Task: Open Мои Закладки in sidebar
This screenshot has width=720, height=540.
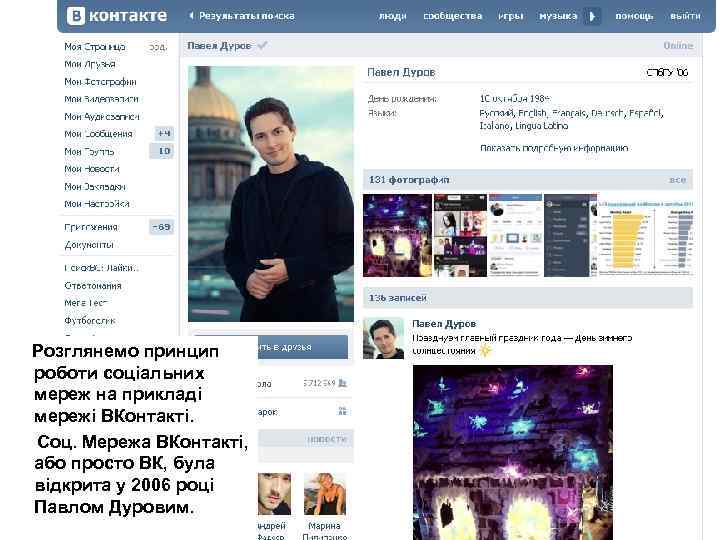Action: click(95, 186)
